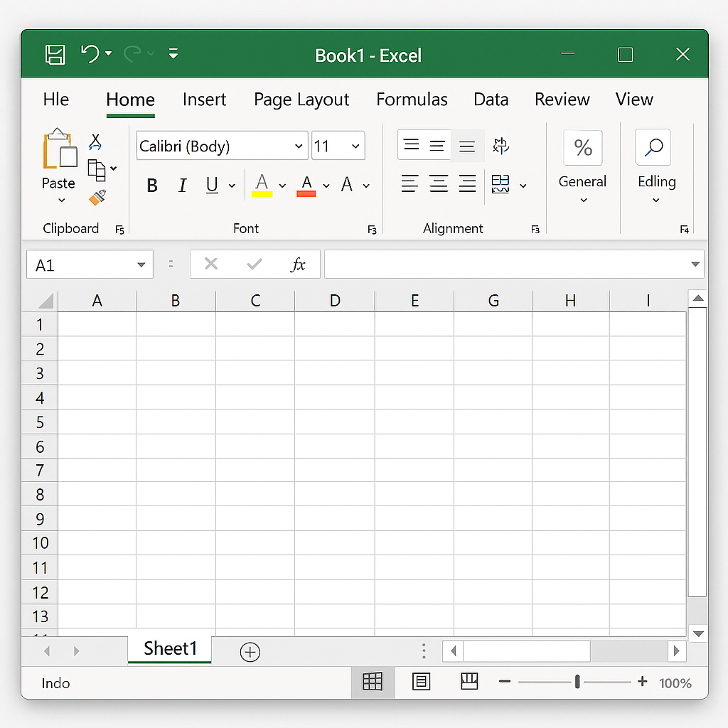Click the Enter checkmark in formula bar
728x728 pixels.
coord(255,264)
